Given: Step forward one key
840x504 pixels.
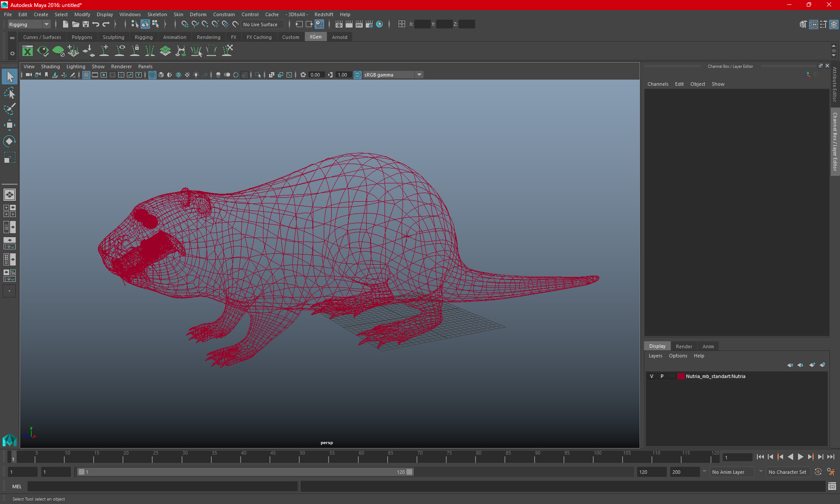Looking at the screenshot, I should [810, 457].
